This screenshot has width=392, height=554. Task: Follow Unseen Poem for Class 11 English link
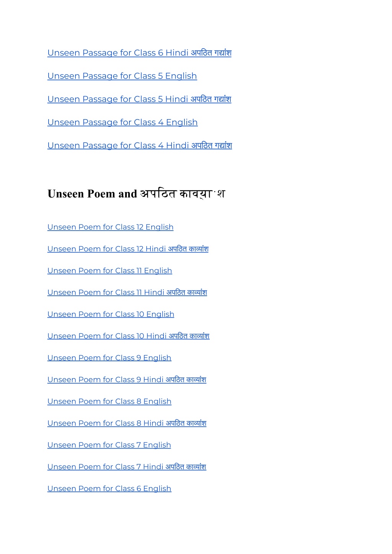click(110, 271)
